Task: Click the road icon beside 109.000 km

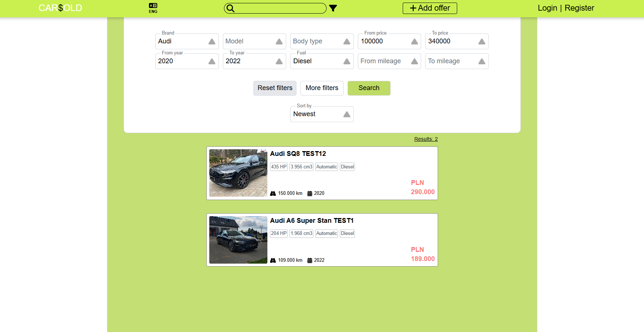Action: tap(273, 260)
